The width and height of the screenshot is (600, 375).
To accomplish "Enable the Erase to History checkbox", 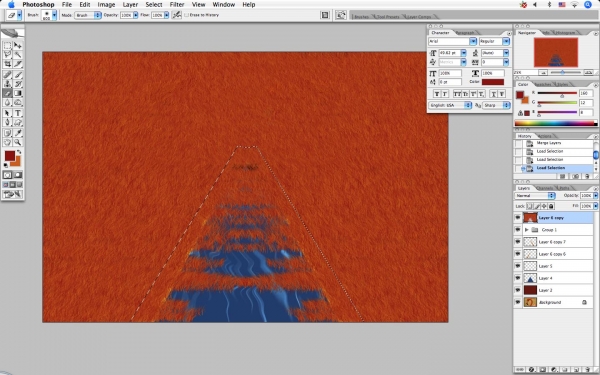I will point(186,15).
